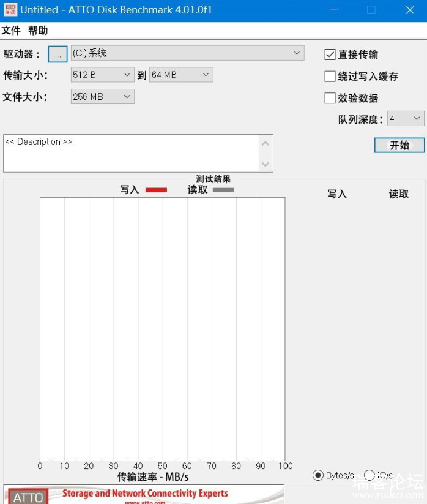The width and height of the screenshot is (427, 504).
Task: Click the 100 tick on the chart axis
Action: 286,466
